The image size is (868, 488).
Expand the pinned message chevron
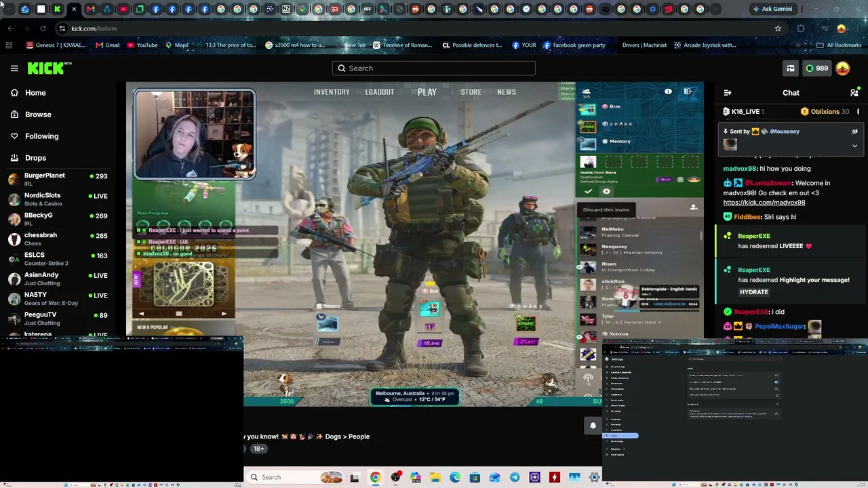click(854, 146)
